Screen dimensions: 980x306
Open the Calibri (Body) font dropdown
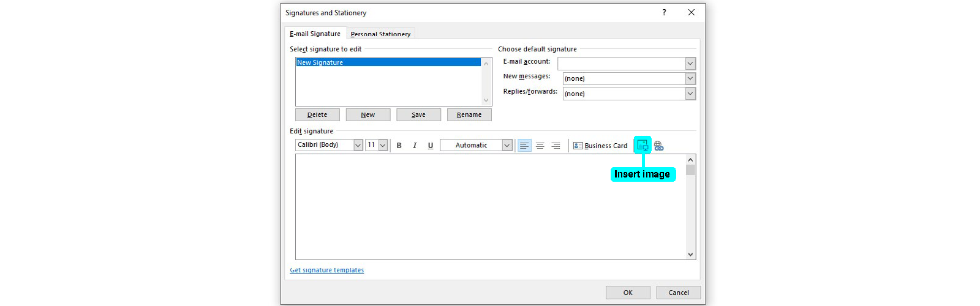pyautogui.click(x=358, y=145)
